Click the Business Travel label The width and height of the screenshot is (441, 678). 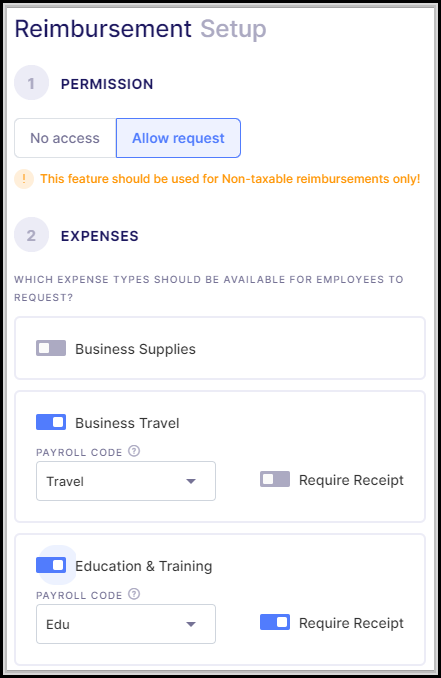click(127, 423)
